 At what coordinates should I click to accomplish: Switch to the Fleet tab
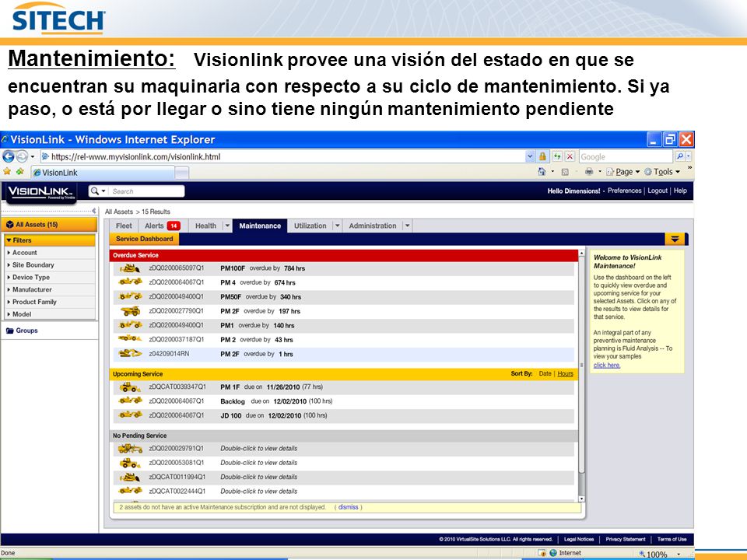click(x=124, y=226)
